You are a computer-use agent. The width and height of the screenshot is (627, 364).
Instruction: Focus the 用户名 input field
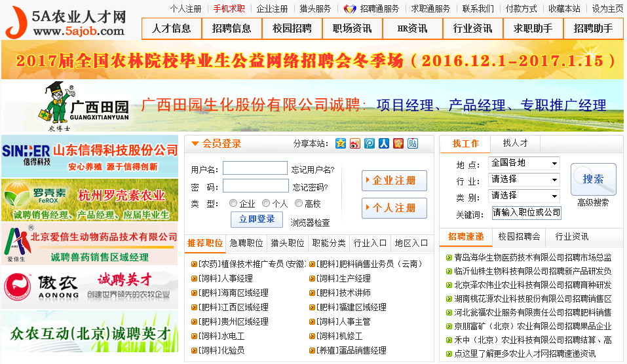pyautogui.click(x=255, y=168)
